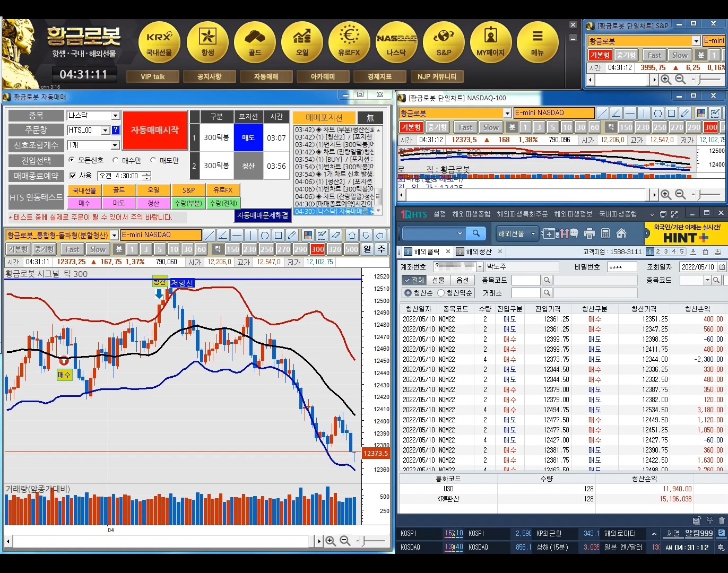Image resolution: width=728 pixels, height=573 pixels.
Task: Open the 항셍 gold coin button
Action: tap(207, 42)
